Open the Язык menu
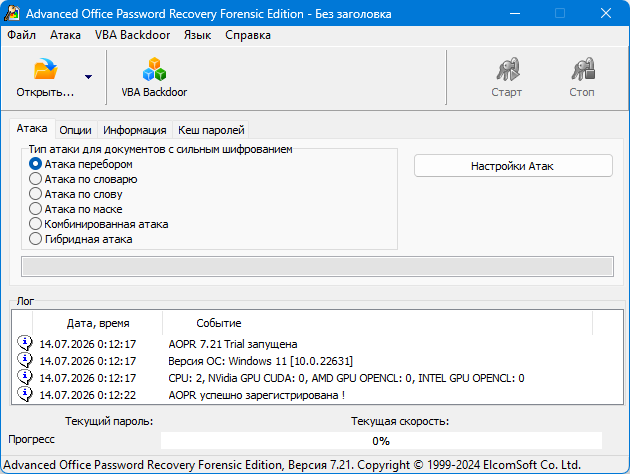The height and width of the screenshot is (474, 630). (197, 35)
